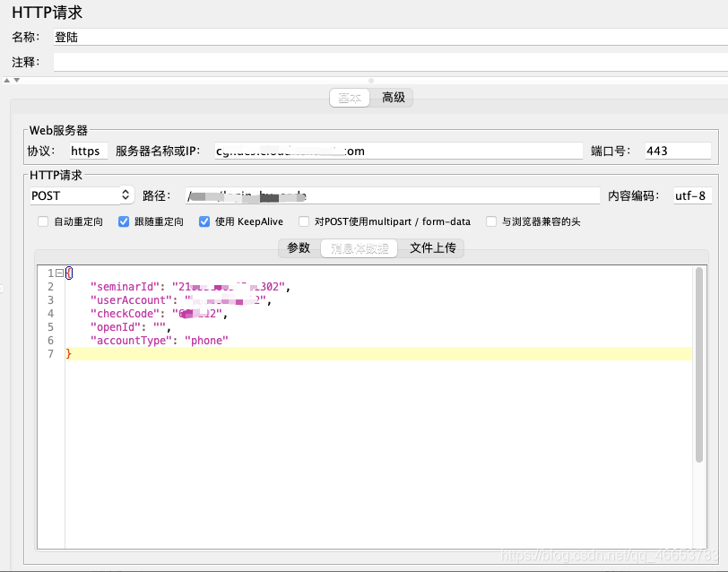Click the 服务器名称或IP server name field
This screenshot has height=572, width=728.
point(398,151)
